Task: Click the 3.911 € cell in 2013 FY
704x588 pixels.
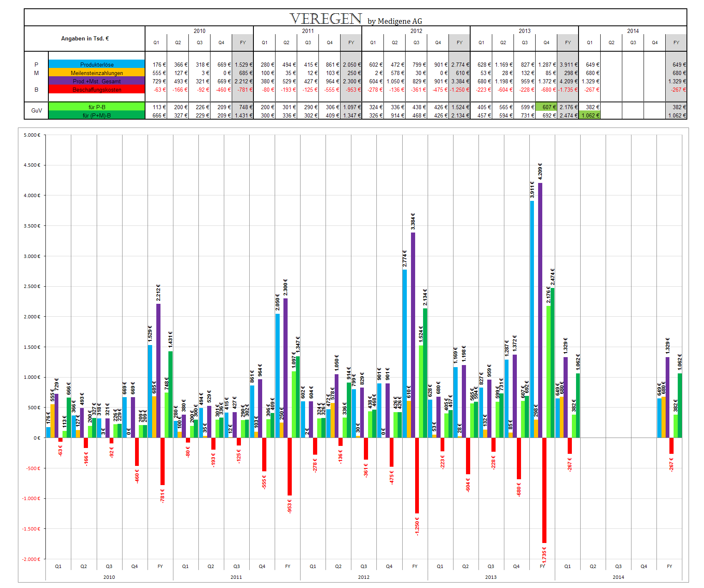Action: pos(568,65)
